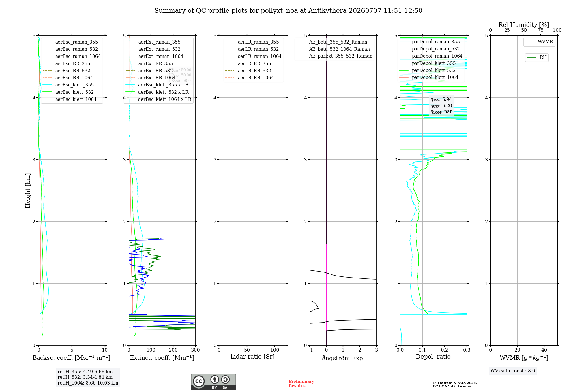Click the plot title text

pyautogui.click(x=288, y=11)
